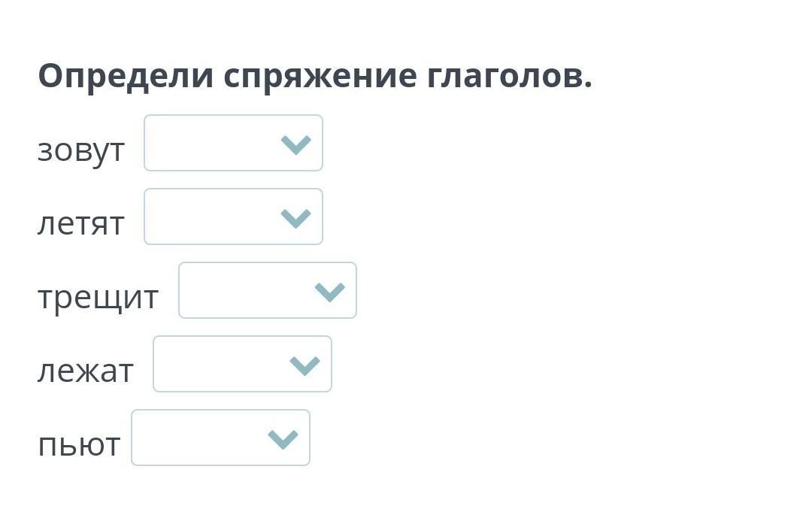Open the conjugation dropdown for зовут
Image resolution: width=812 pixels, height=515 pixels.
(x=233, y=143)
